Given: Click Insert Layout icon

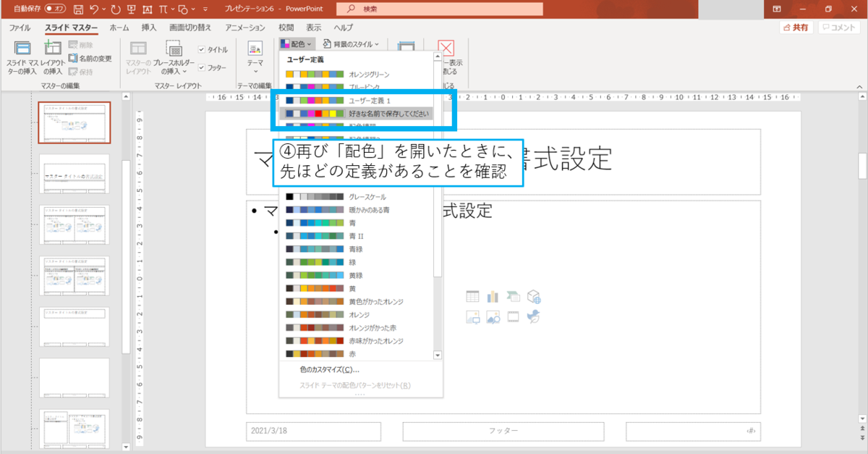Looking at the screenshot, I should [53, 49].
